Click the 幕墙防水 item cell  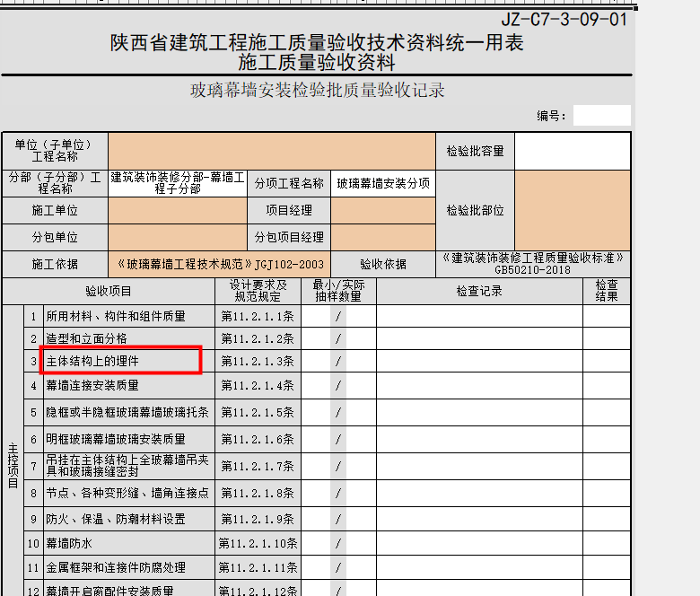(128, 543)
